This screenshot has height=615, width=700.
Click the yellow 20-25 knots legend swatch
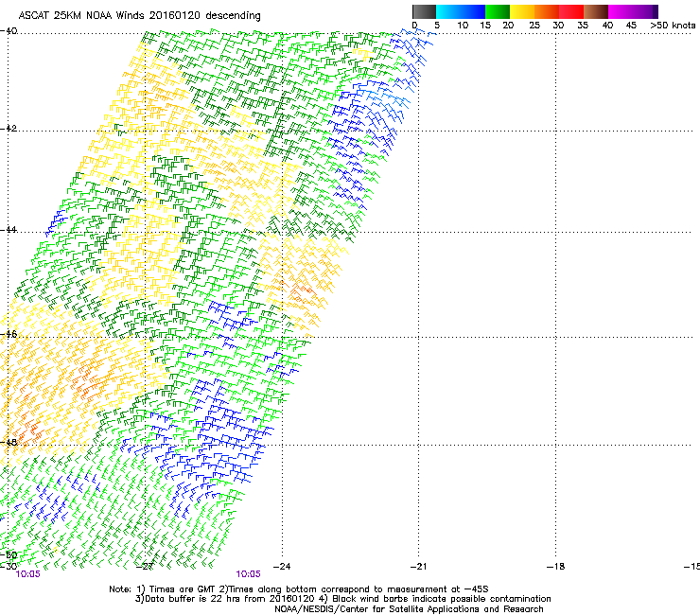point(522,11)
